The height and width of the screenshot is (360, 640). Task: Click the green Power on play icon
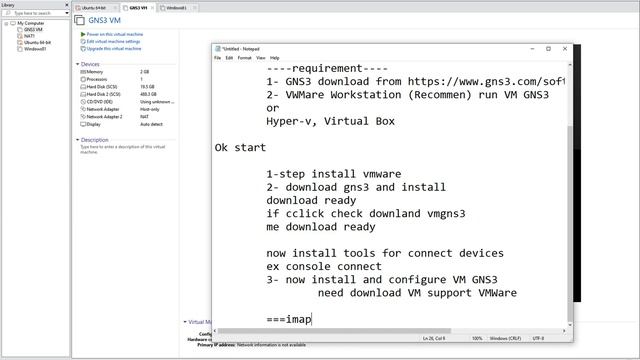[x=83, y=34]
